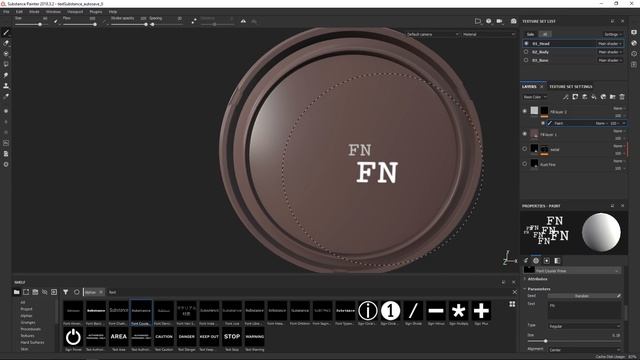Toggle visibility of the metal layer
This screenshot has width=640, height=360.
pos(525,149)
